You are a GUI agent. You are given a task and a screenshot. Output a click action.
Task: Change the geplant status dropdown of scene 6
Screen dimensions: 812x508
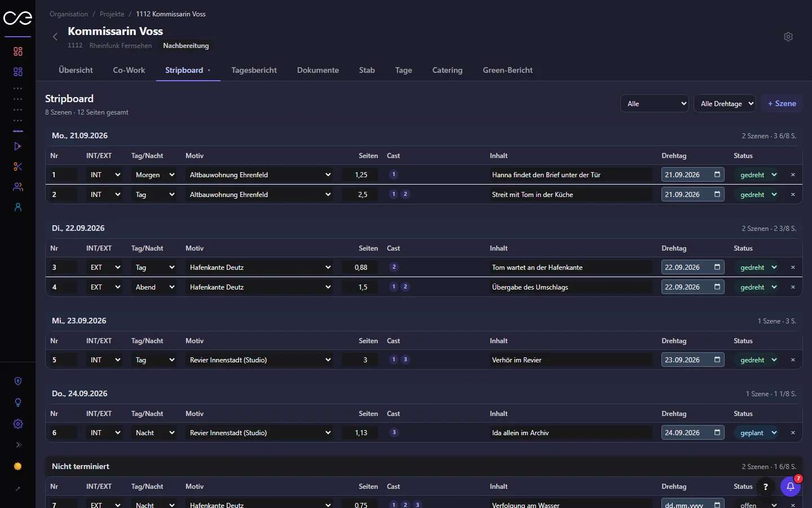pos(757,433)
